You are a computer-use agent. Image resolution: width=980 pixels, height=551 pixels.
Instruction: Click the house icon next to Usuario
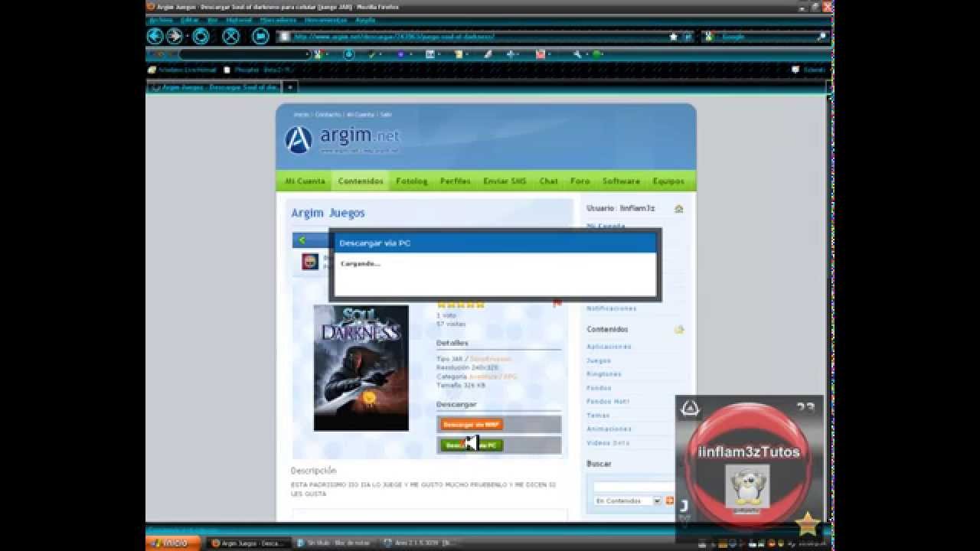click(678, 208)
